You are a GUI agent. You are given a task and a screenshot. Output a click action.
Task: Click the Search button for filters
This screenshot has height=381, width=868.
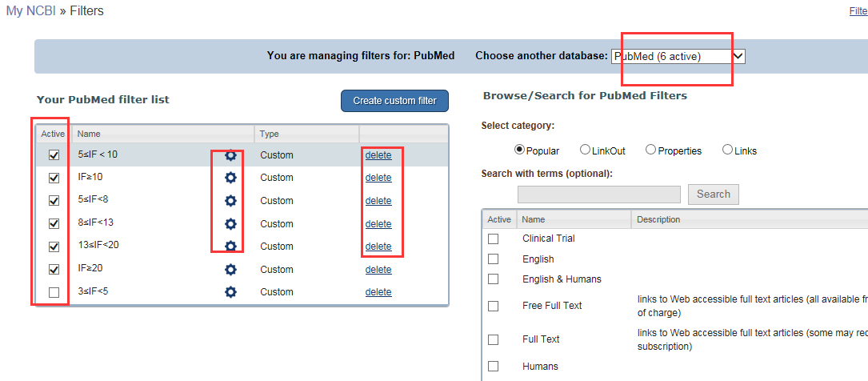[713, 194]
